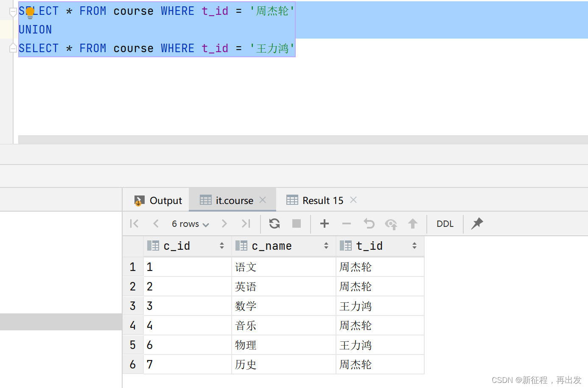Click the t_id column header
This screenshot has height=388, width=588.
(380, 246)
